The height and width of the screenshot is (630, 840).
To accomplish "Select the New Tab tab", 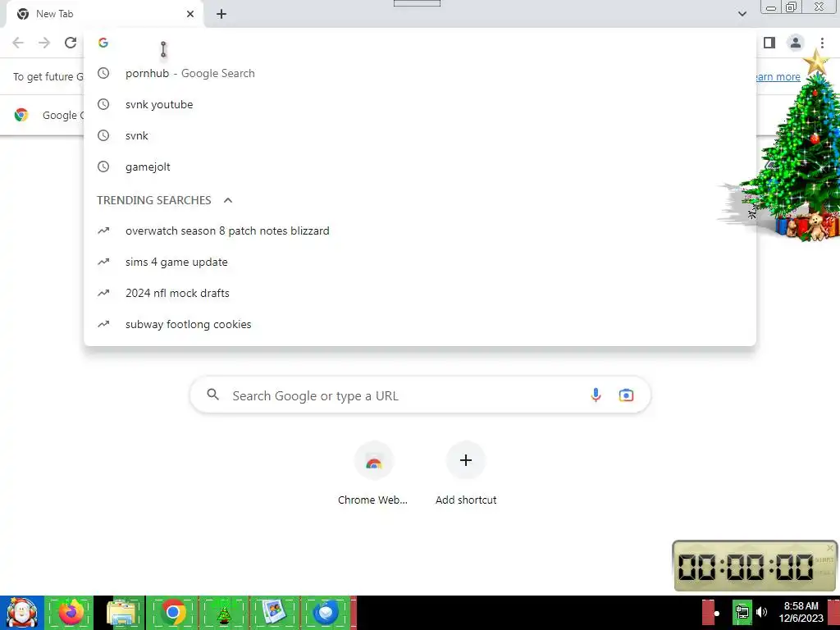I will coord(105,15).
